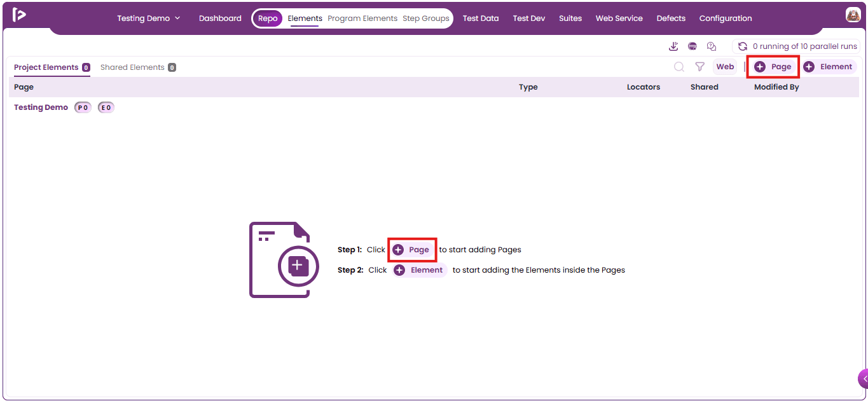Click the Page column header

pyautogui.click(x=24, y=87)
